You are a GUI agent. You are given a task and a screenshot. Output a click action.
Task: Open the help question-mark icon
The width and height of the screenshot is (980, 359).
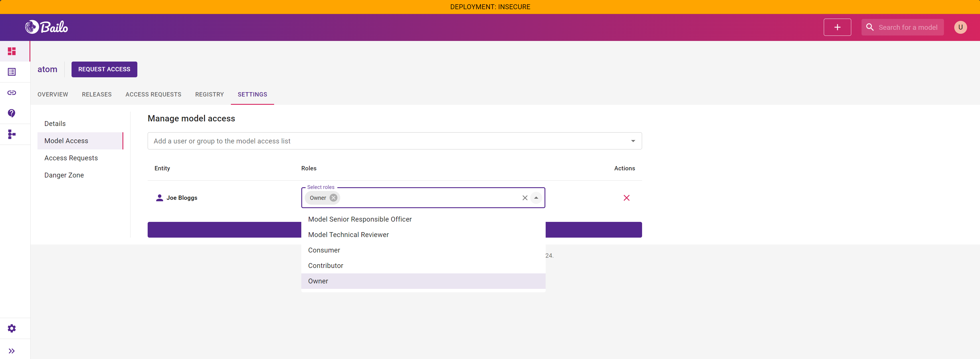pos(12,113)
